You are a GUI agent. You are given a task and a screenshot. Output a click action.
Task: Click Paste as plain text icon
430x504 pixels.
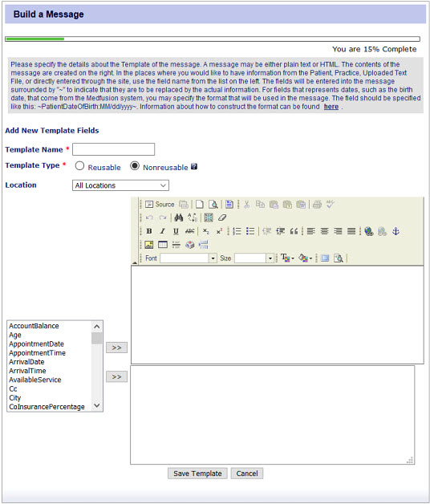point(287,205)
